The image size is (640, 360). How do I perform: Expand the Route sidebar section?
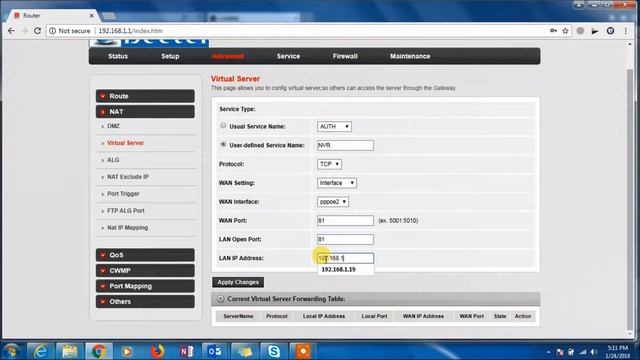[145, 96]
